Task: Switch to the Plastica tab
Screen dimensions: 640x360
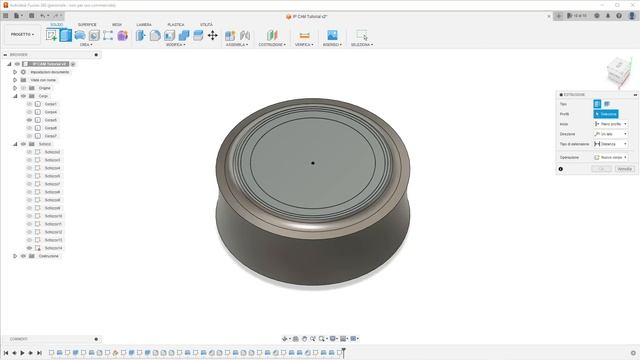Action: [176, 25]
